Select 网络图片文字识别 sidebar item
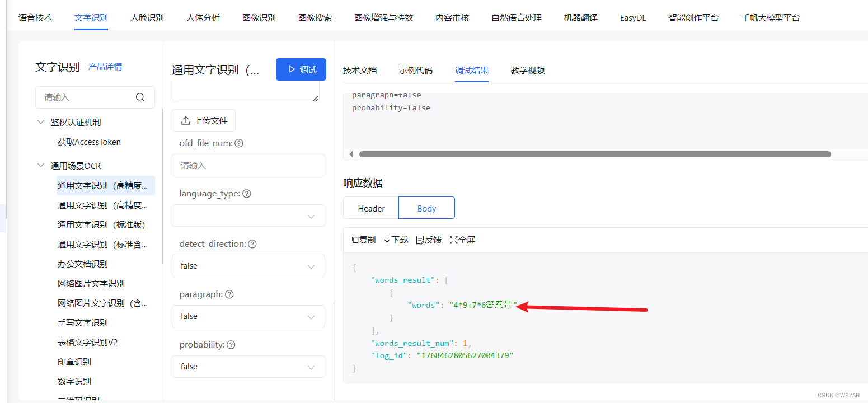868x403 pixels. tap(91, 284)
